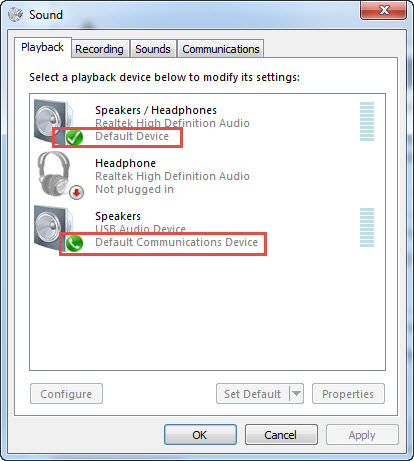Select the USB Audio Device speaker icon
Image resolution: width=414 pixels, height=461 pixels.
click(x=53, y=228)
